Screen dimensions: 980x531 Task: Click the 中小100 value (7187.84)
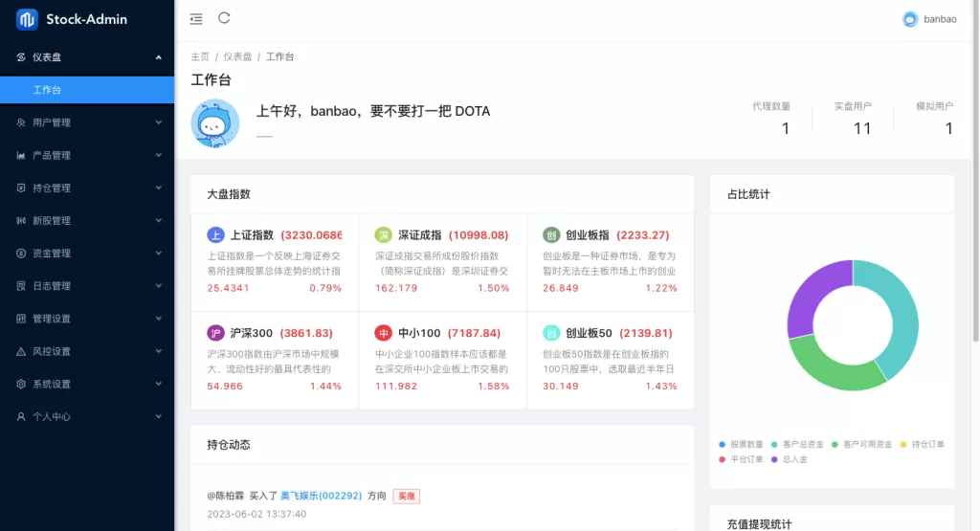(x=474, y=333)
